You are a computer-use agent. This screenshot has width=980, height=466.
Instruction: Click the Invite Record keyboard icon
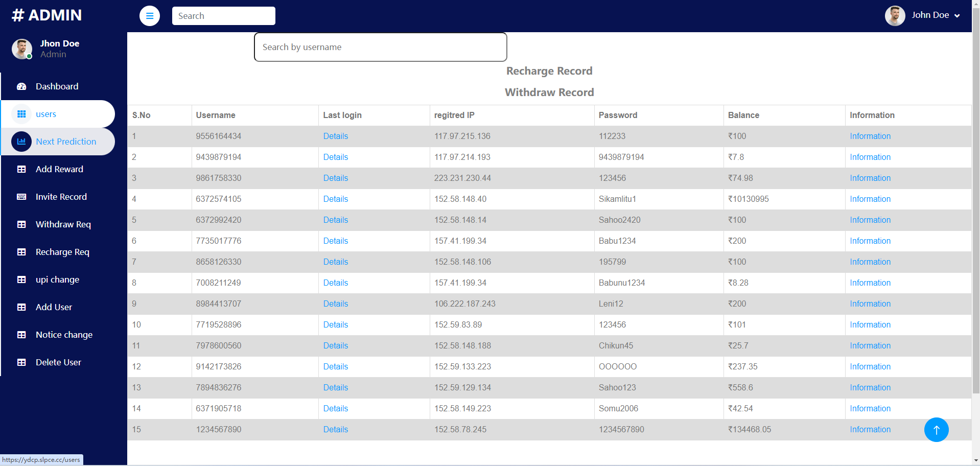pos(21,197)
